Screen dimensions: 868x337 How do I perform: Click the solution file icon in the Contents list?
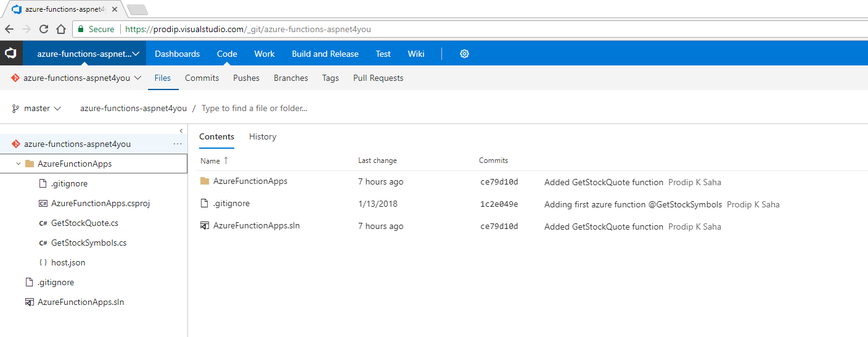pyautogui.click(x=205, y=226)
